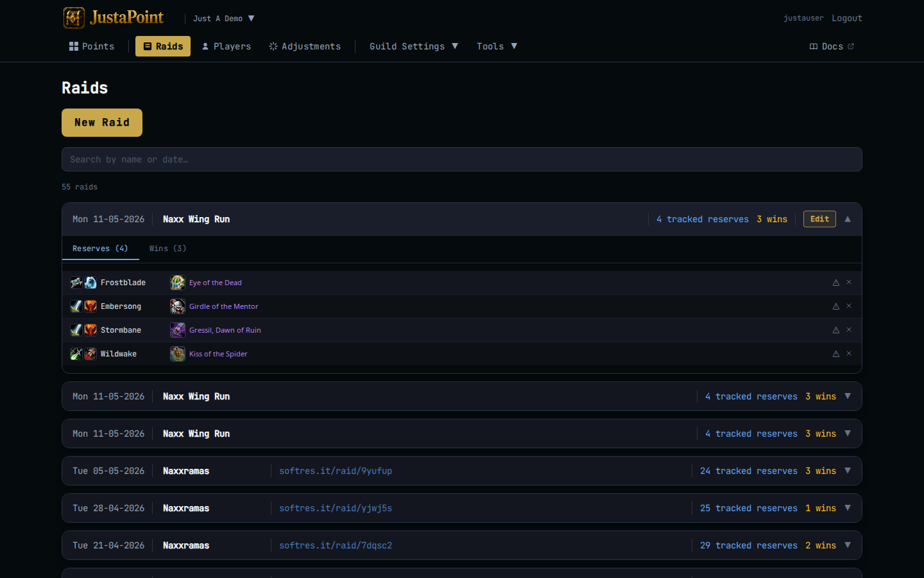
Task: Click the Eye of the Dead item link
Action: tap(216, 283)
